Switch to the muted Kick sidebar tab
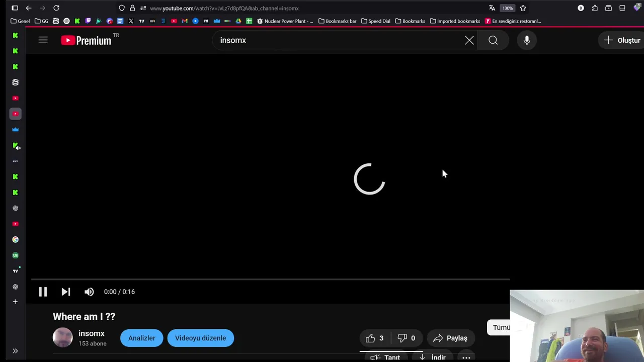This screenshot has height=362, width=644. point(16,145)
